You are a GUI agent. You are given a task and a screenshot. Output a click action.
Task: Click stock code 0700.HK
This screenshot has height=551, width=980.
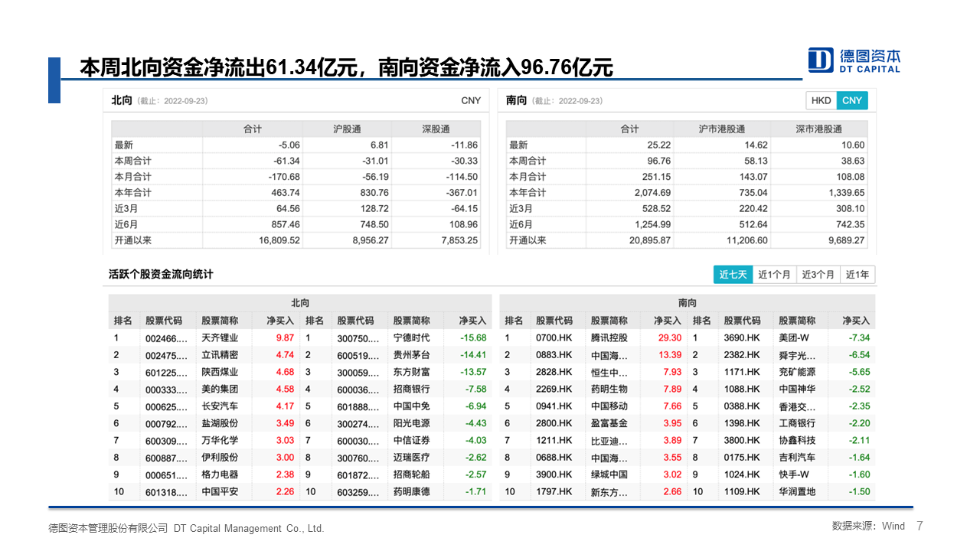(554, 337)
